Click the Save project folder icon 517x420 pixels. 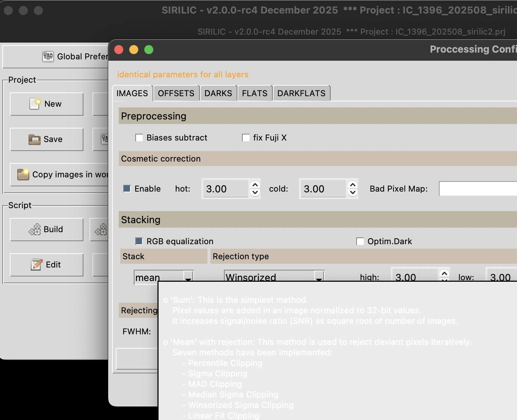(x=35, y=139)
